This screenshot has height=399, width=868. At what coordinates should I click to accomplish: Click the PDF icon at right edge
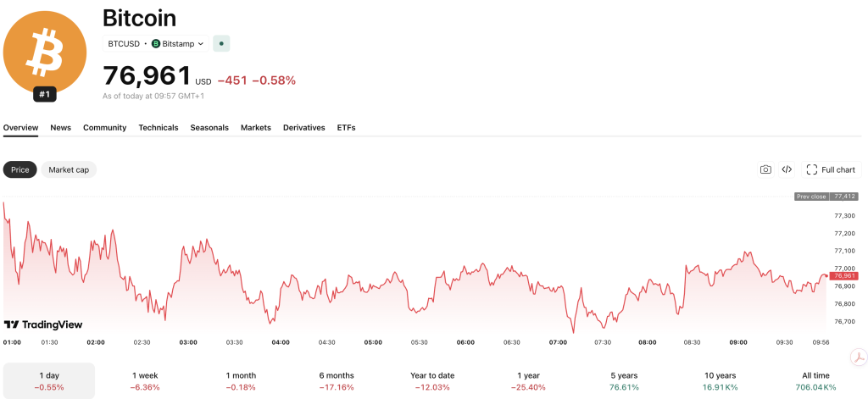(859, 357)
